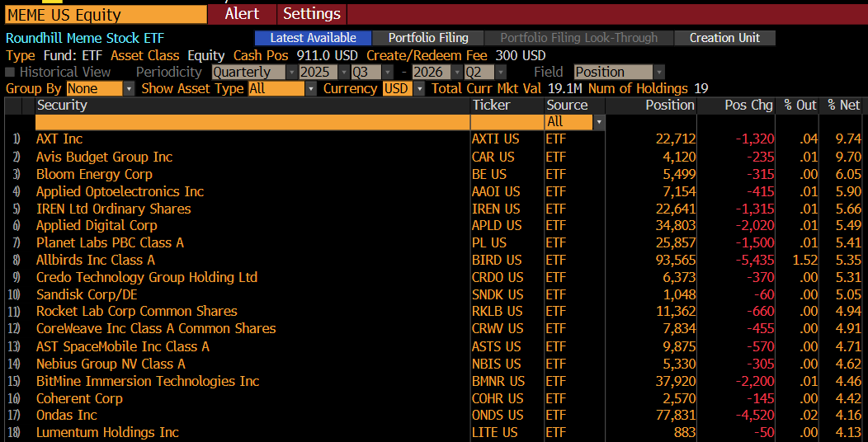Viewport: 868px width, 442px height.
Task: Click the MEME US Equity input field
Action: pyautogui.click(x=106, y=14)
